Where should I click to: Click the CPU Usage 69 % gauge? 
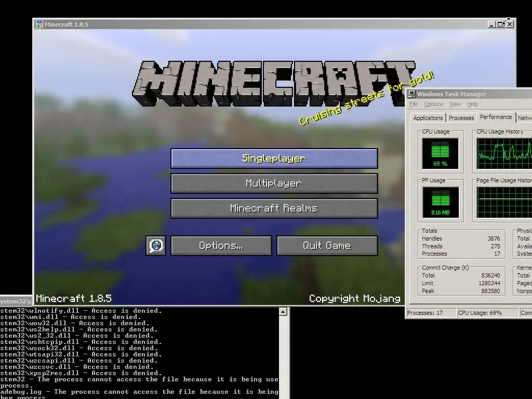click(440, 153)
